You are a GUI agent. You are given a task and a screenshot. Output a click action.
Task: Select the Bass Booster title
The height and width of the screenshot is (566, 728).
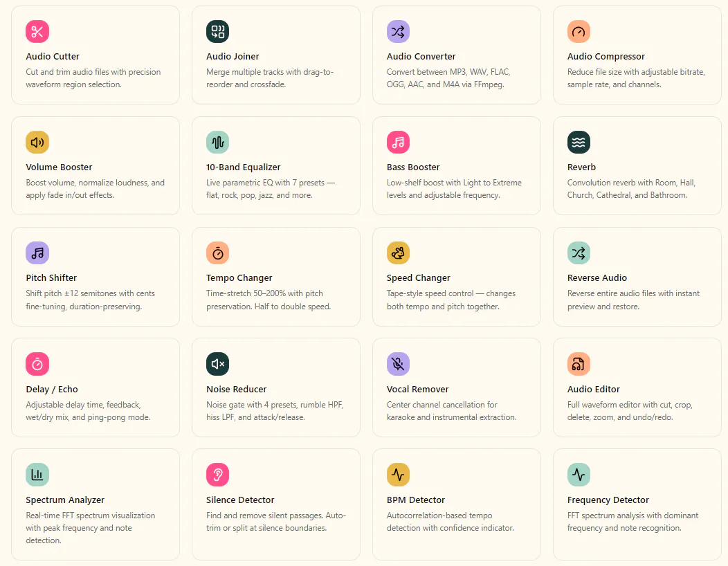coord(413,167)
